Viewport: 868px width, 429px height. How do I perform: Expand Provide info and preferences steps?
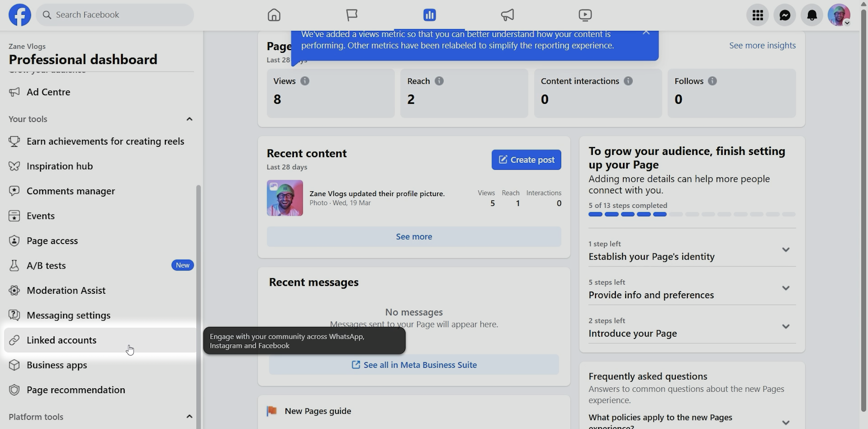[785, 288]
